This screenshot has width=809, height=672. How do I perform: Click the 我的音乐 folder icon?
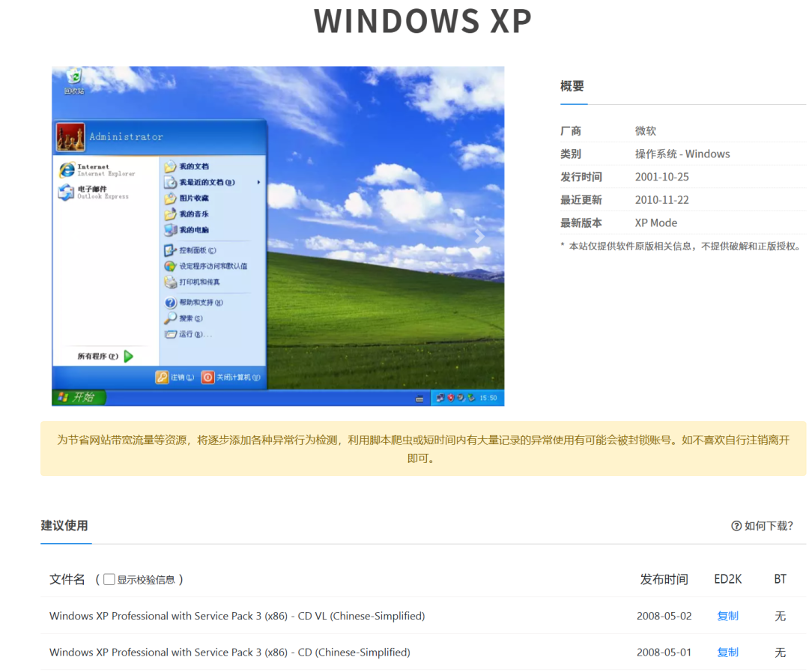pos(170,214)
